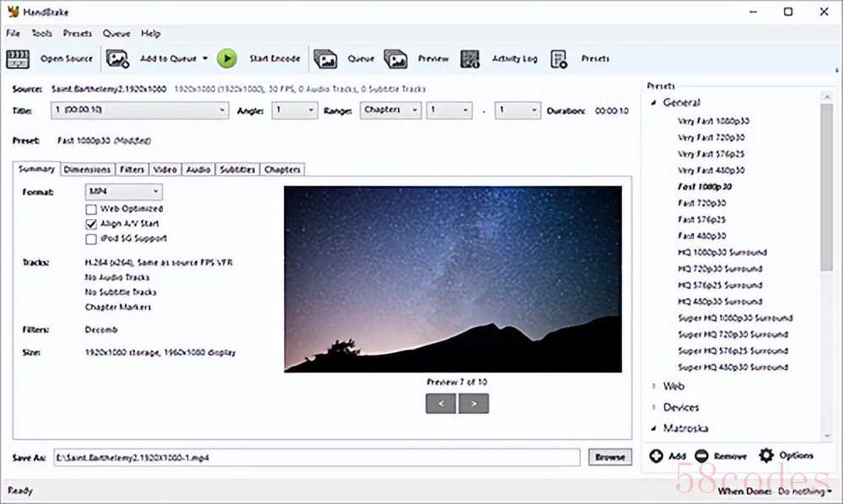
Task: Select the Fast 576p25 preset
Action: pos(701,220)
